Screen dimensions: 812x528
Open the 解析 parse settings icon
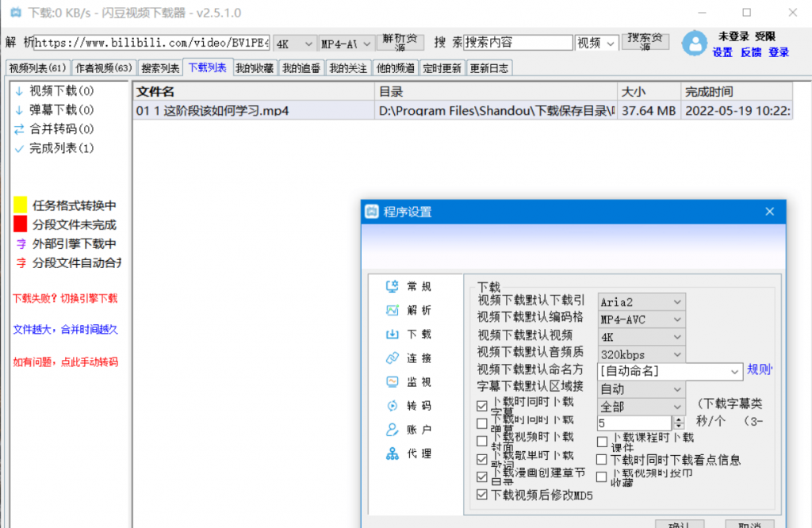coord(393,310)
